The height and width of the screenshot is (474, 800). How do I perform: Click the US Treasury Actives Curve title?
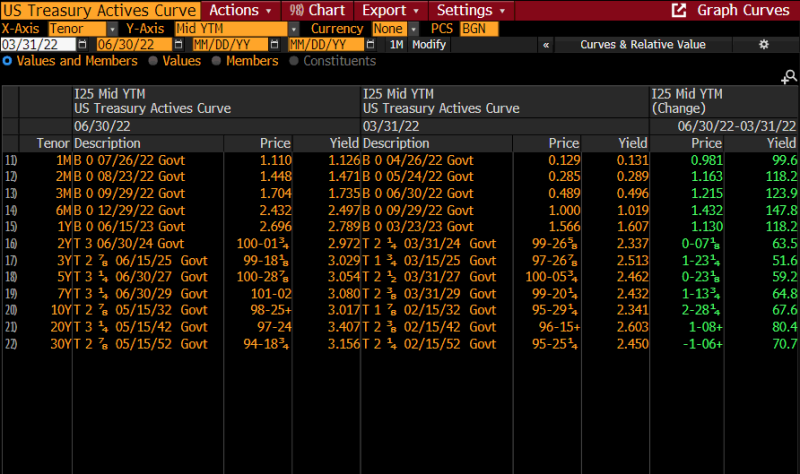click(x=100, y=10)
